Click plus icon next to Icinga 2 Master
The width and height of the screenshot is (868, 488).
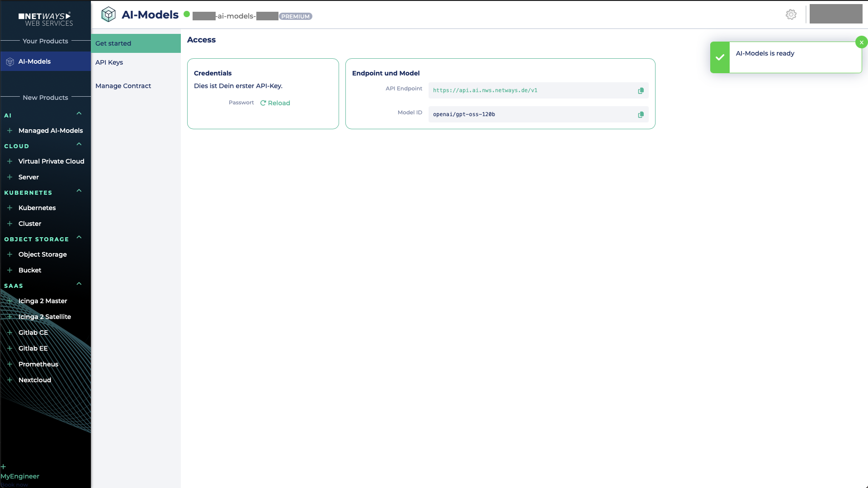(x=9, y=301)
